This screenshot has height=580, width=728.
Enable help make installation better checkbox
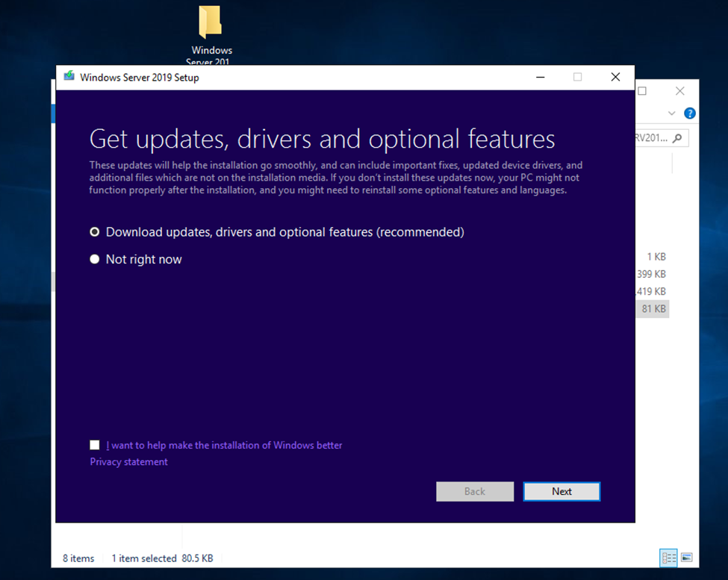click(95, 445)
